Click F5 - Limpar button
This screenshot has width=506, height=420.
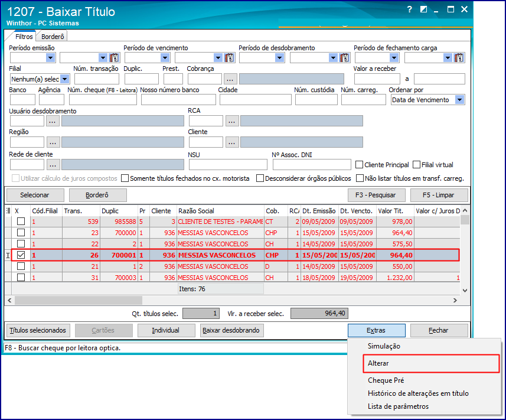pyautogui.click(x=439, y=195)
